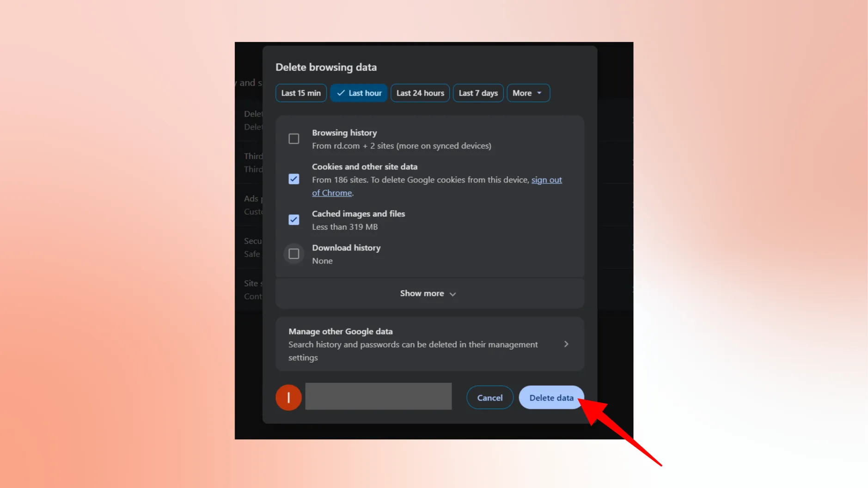Click the 'Manage other Google data' heading

(341, 331)
